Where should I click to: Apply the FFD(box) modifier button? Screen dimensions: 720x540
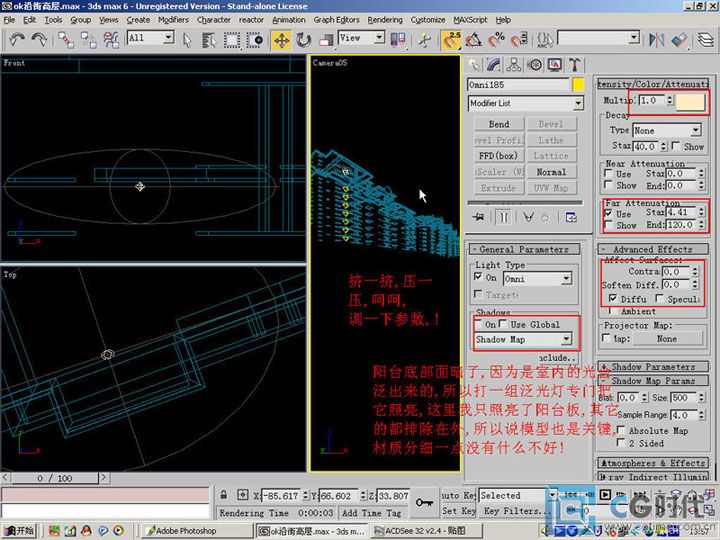click(499, 156)
